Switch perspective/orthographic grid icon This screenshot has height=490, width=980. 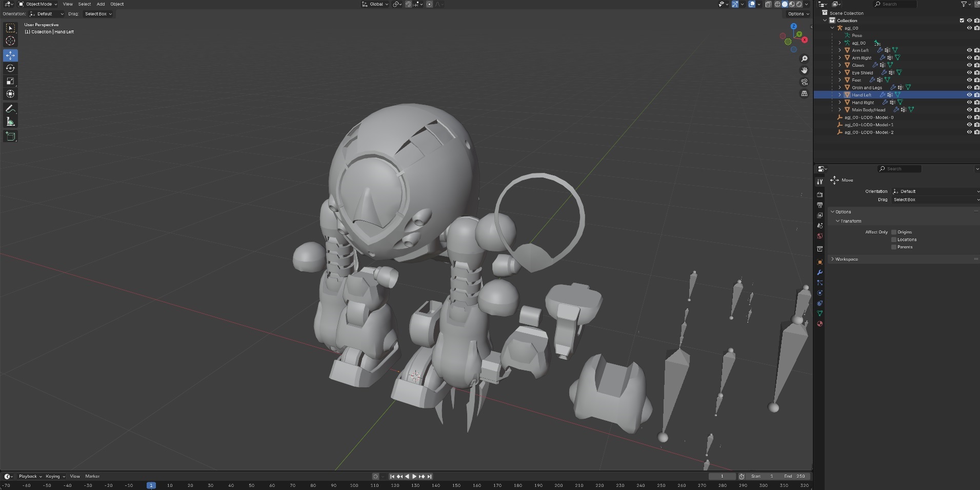[x=804, y=93]
